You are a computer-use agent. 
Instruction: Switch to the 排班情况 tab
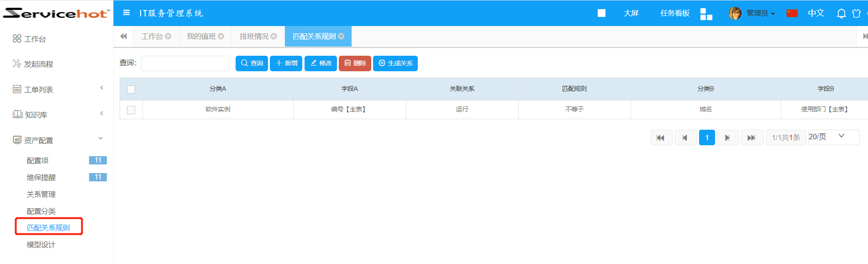pyautogui.click(x=254, y=36)
